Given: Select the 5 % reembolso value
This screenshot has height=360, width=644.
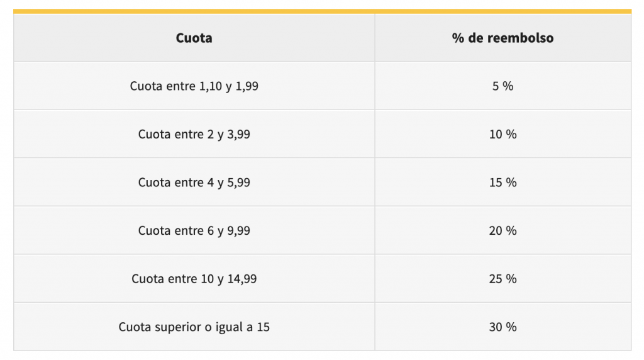Looking at the screenshot, I should [x=502, y=86].
